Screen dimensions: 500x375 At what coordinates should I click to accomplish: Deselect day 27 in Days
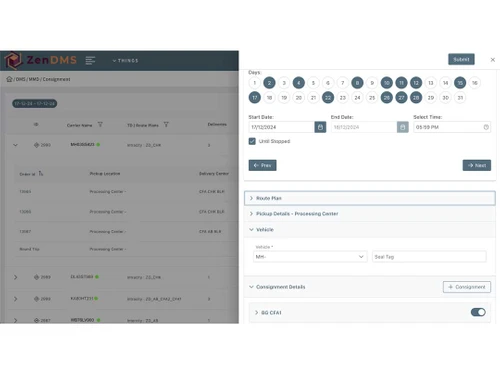[x=401, y=98]
